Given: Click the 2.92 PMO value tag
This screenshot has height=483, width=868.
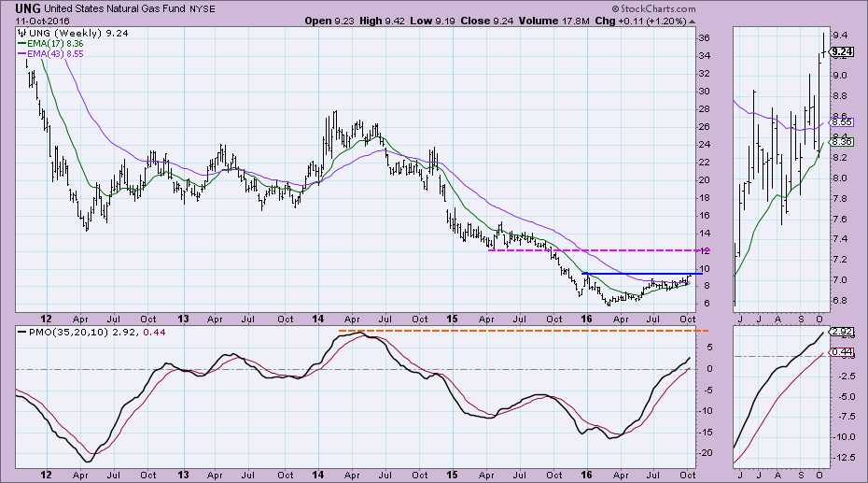Looking at the screenshot, I should (842, 332).
